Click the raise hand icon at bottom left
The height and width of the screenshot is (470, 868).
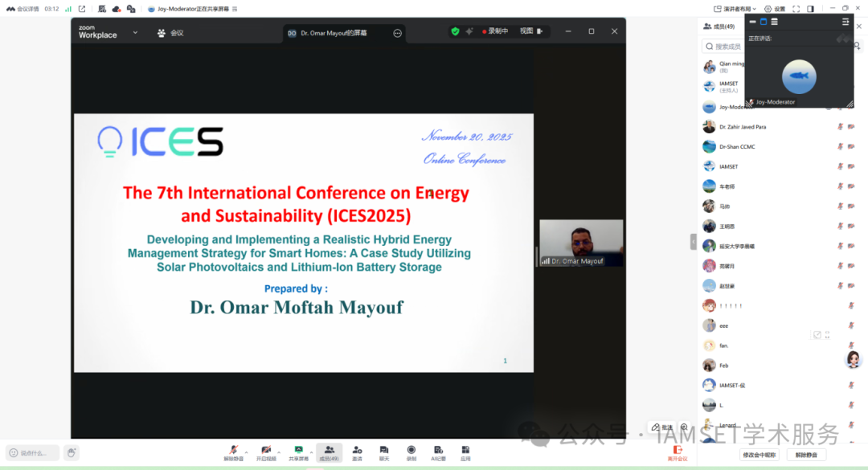coord(72,453)
